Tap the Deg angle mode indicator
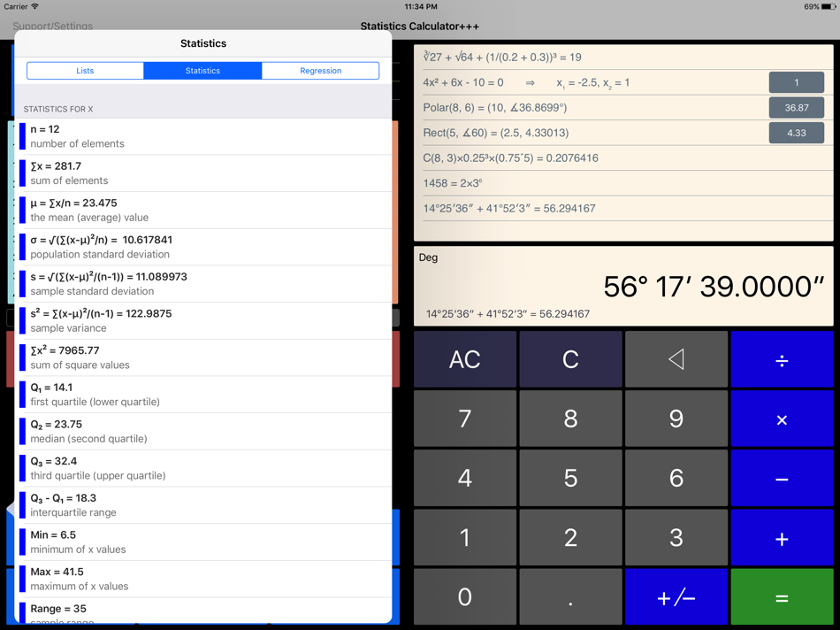The height and width of the screenshot is (630, 840). tap(428, 257)
